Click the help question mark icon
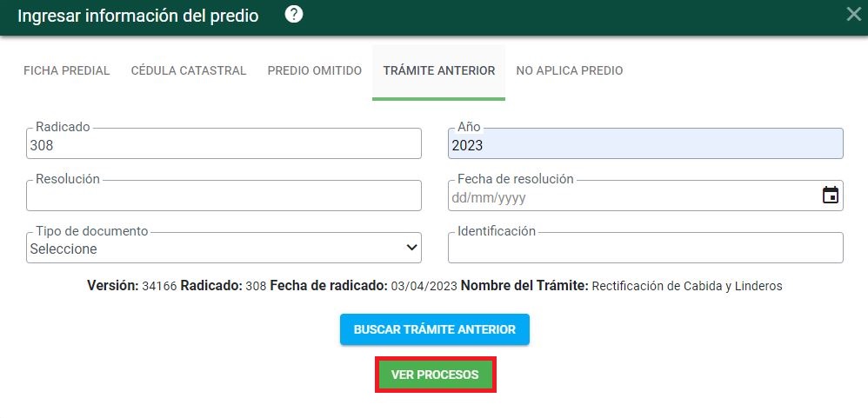This screenshot has width=868, height=418. (x=294, y=15)
